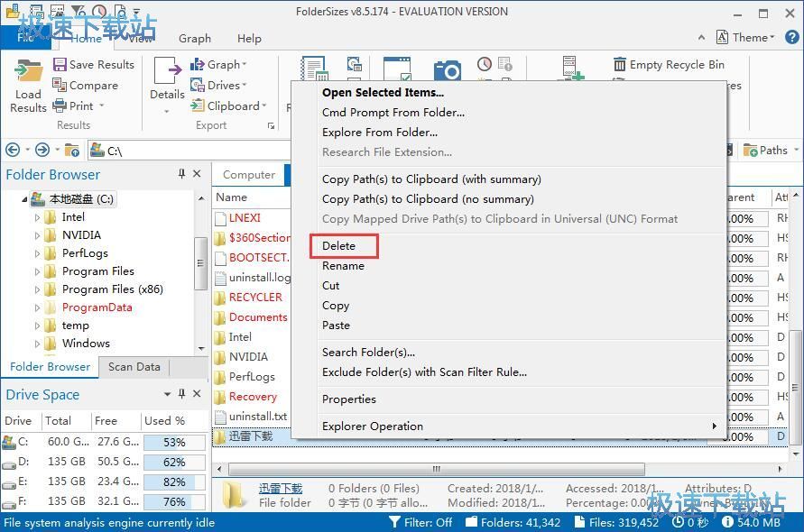Choose Delete from the context menu
Screen dimensions: 804x532
pos(339,246)
